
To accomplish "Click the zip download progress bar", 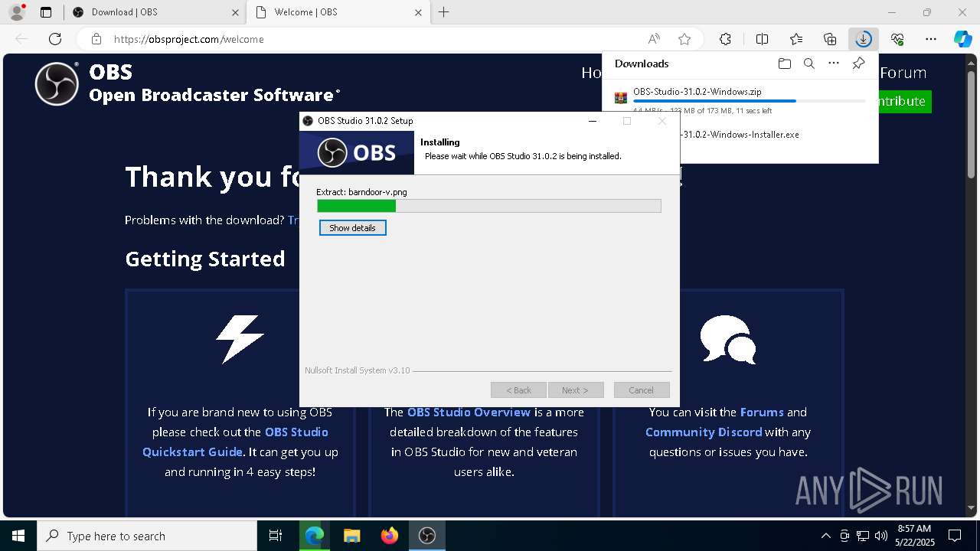I will tap(749, 101).
